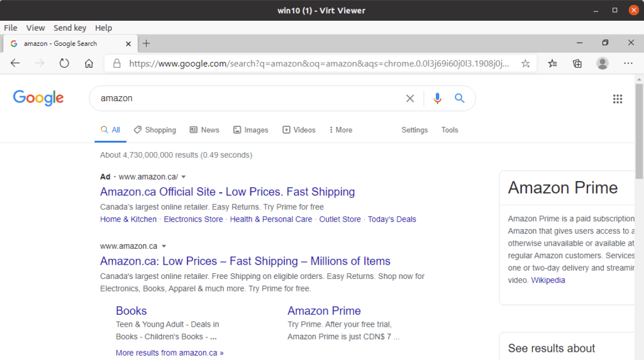644x360 pixels.
Task: Expand ad www.amazon.ca/ dropdown arrow
Action: [x=184, y=177]
